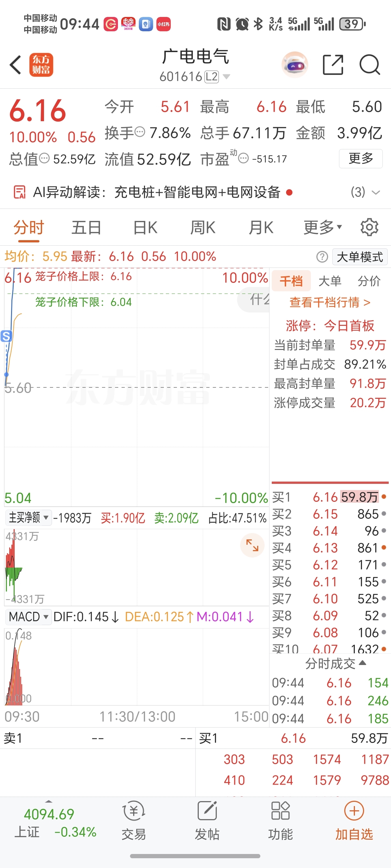
Task: Tap order queue entry 9788
Action: click(x=375, y=780)
